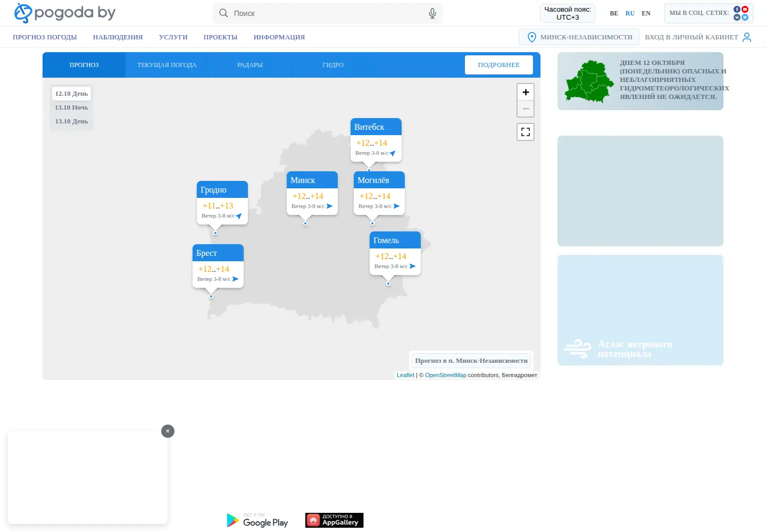Close the bottom-left popup banner
Screen dimensions: 766x532
[x=168, y=431]
